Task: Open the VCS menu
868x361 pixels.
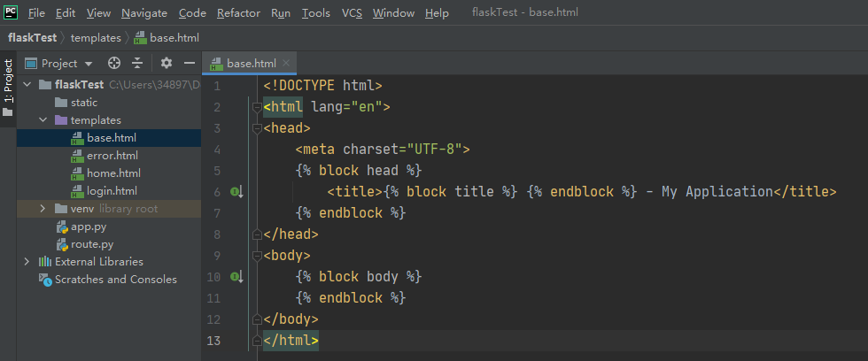Action: pyautogui.click(x=353, y=12)
